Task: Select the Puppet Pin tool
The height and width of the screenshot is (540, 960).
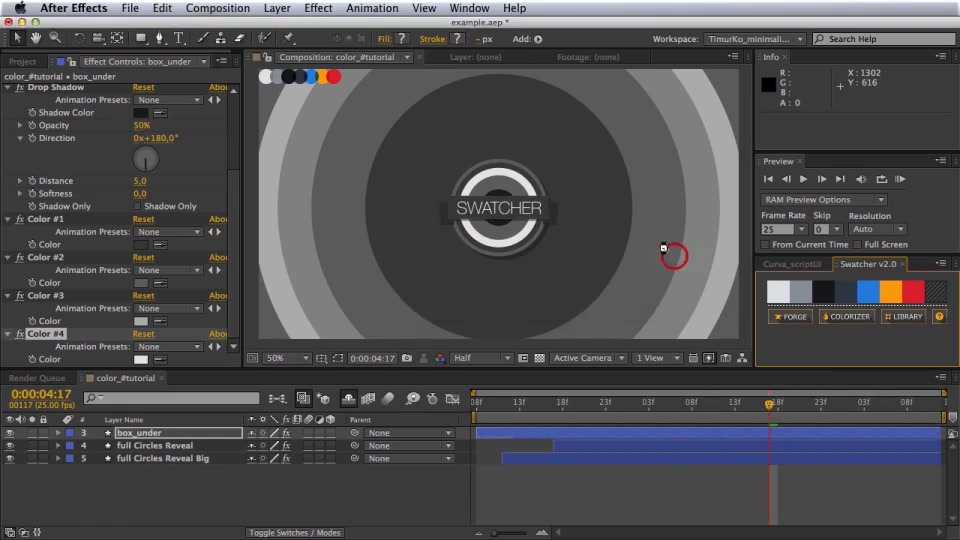Action: [x=288, y=38]
